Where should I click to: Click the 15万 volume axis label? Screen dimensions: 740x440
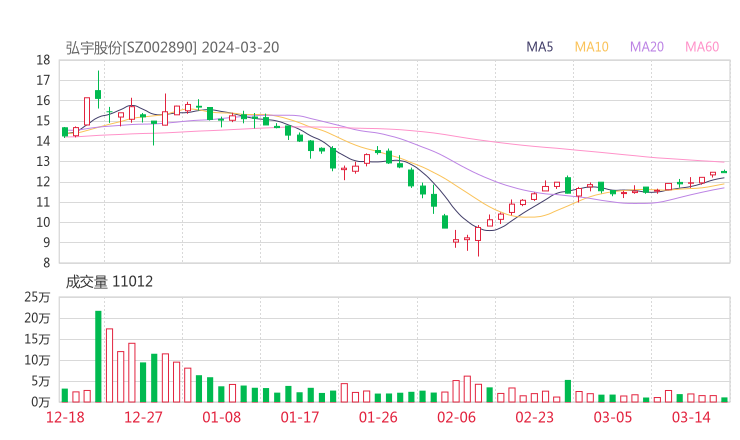[37, 339]
